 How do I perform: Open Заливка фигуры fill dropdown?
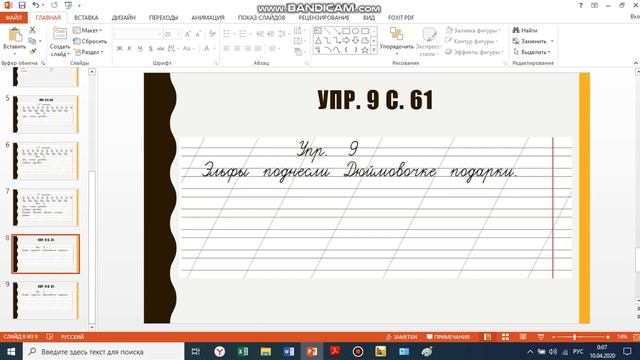[473, 30]
